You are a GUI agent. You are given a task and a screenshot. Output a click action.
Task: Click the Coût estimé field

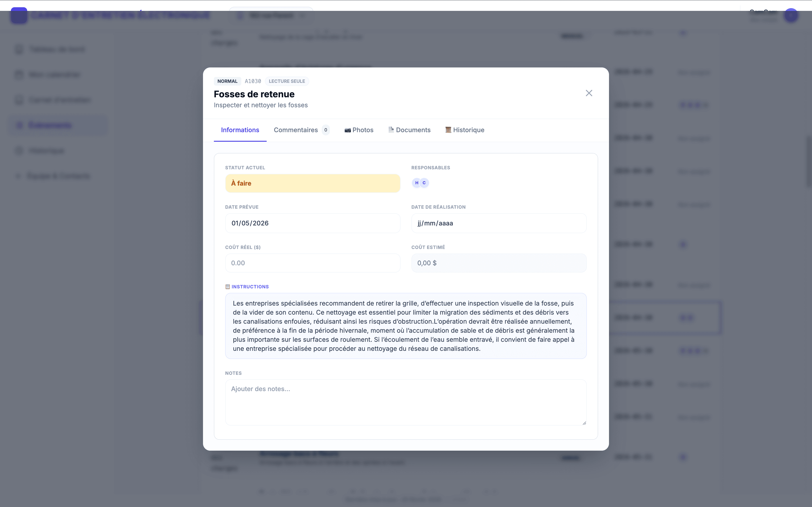coord(499,263)
